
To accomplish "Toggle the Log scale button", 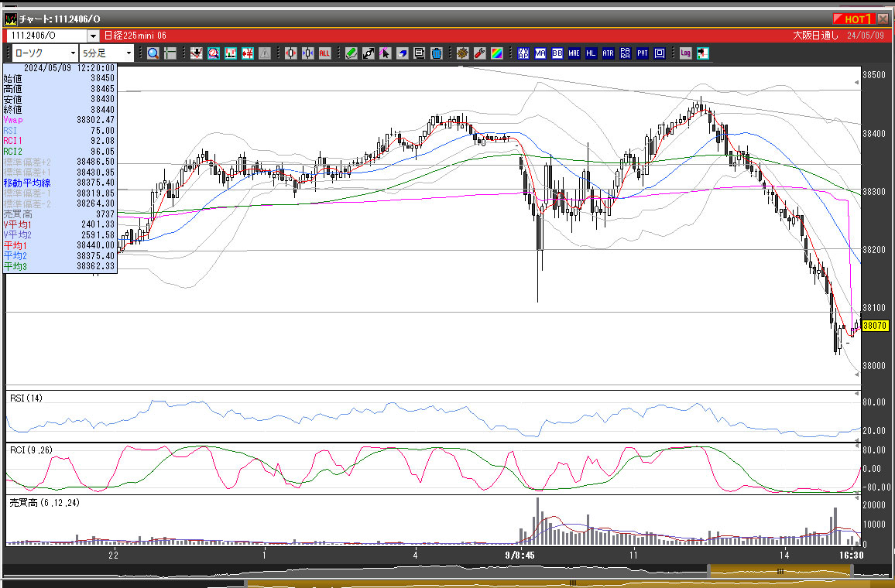I will click(x=685, y=53).
